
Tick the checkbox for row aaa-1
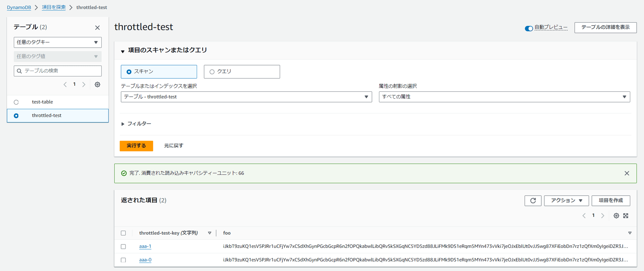pos(123,247)
